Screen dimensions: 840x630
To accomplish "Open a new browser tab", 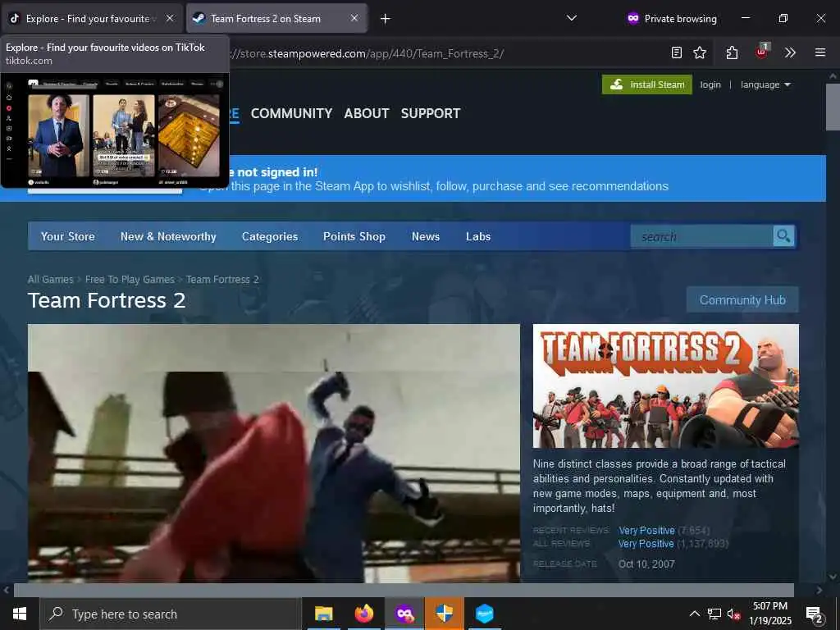I will tap(386, 19).
